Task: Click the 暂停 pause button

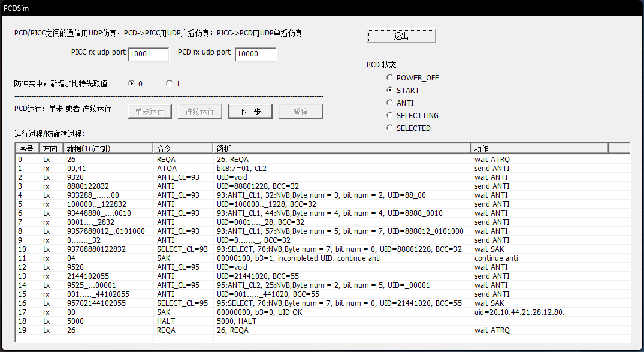Action: 300,112
